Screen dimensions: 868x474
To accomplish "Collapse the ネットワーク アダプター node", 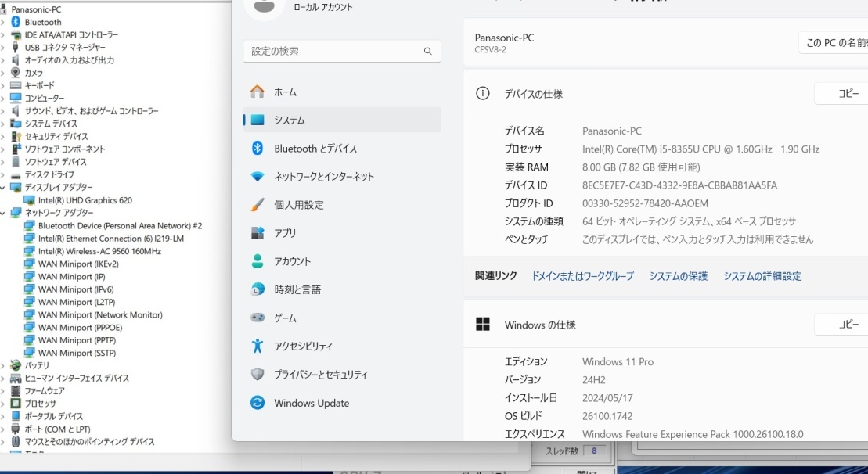I will (4, 213).
